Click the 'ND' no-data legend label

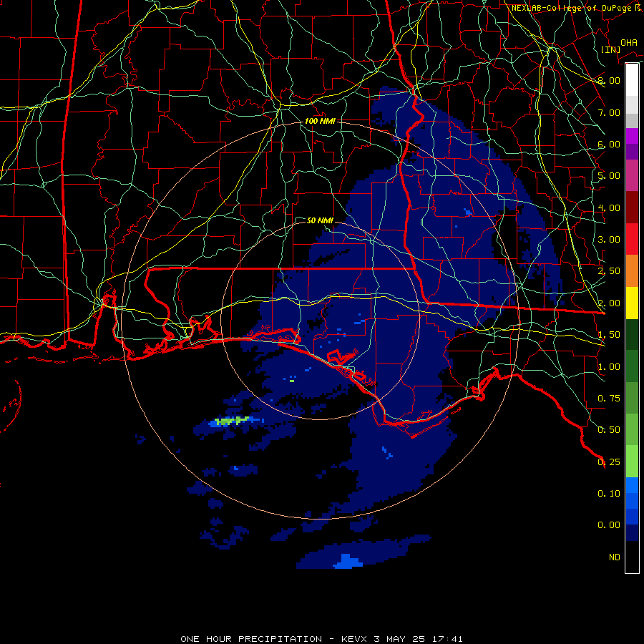click(x=615, y=557)
